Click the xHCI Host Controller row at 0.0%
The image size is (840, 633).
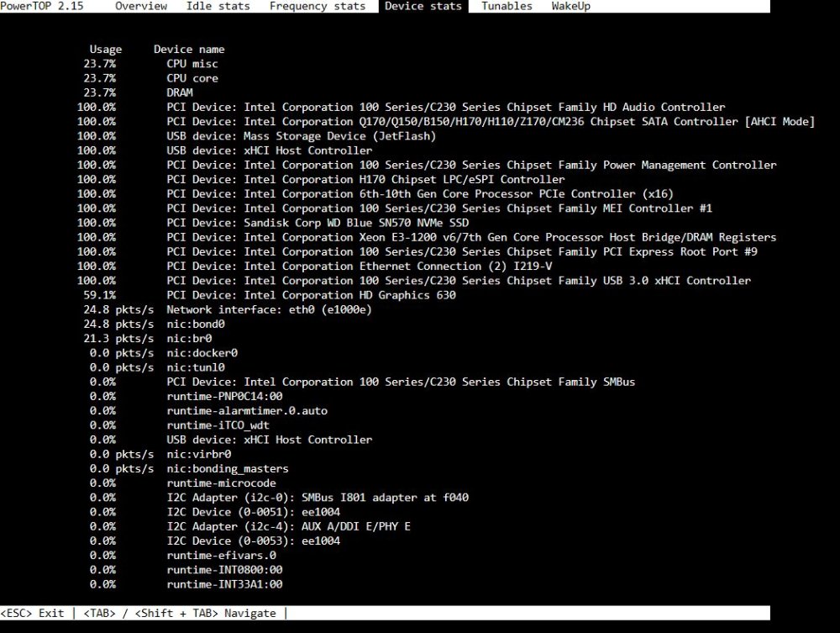(x=231, y=440)
